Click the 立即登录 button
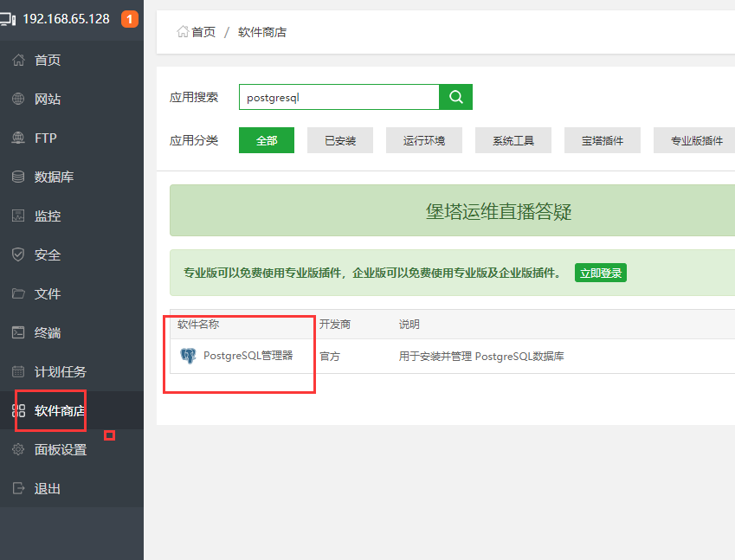The height and width of the screenshot is (560, 735). (601, 273)
